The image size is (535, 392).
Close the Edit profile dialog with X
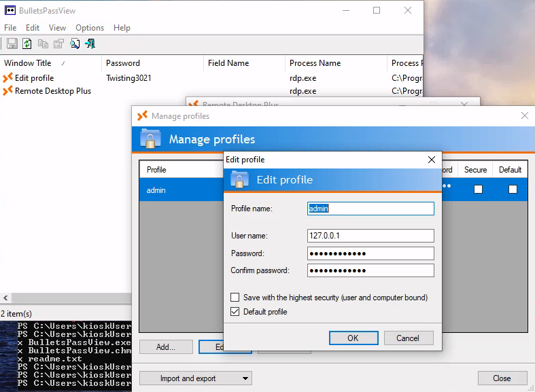coord(432,160)
